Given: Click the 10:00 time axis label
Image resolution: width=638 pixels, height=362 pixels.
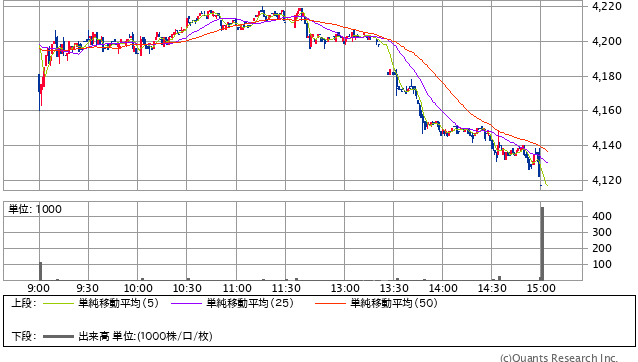Looking at the screenshot, I should (x=138, y=288).
